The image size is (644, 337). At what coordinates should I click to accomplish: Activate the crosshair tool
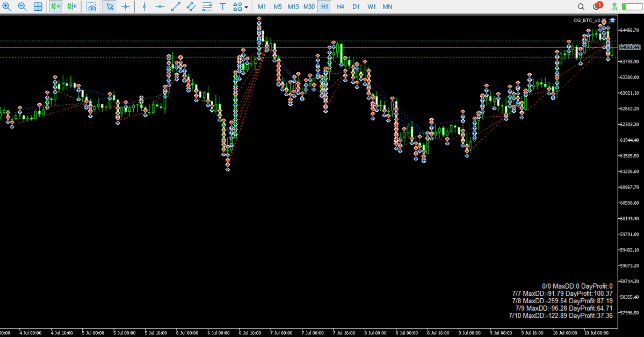click(126, 6)
